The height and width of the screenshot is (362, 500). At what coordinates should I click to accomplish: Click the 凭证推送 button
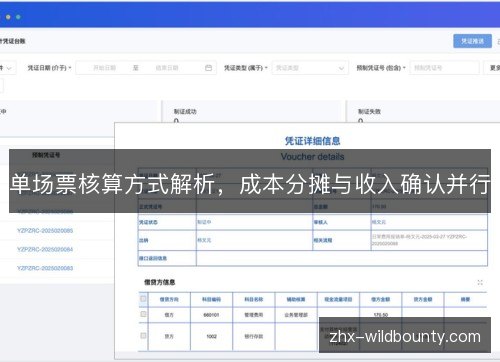472,41
